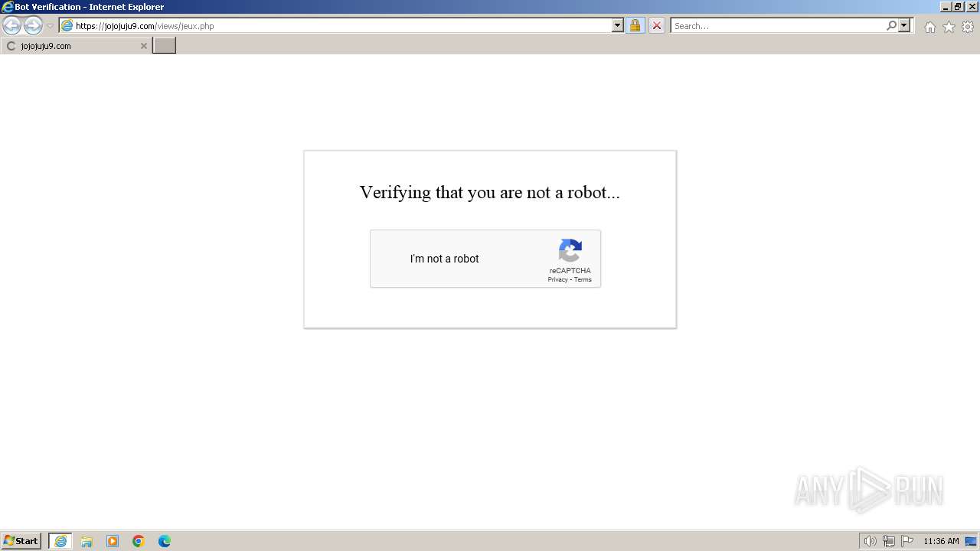View the security report lock icon
The image size is (980, 551).
(x=635, y=26)
